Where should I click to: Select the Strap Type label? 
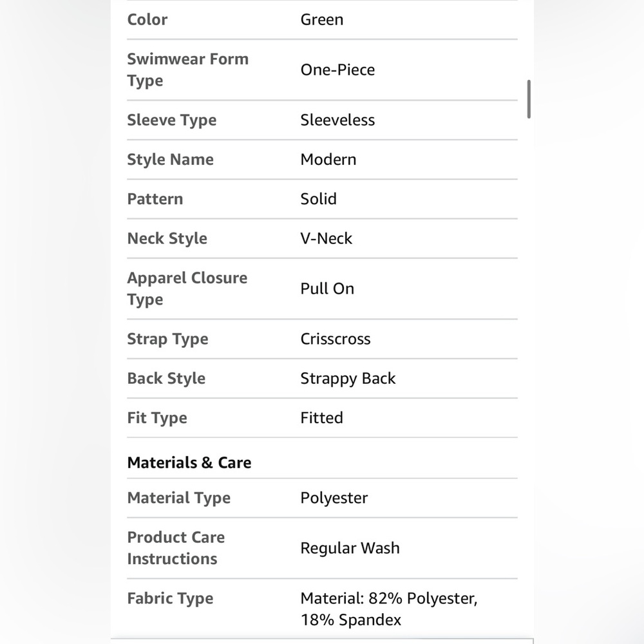coord(167,339)
